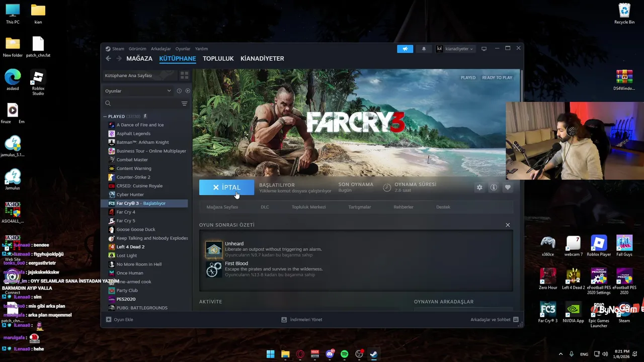Switch library to grid collections view
The height and width of the screenshot is (362, 644).
click(x=185, y=75)
